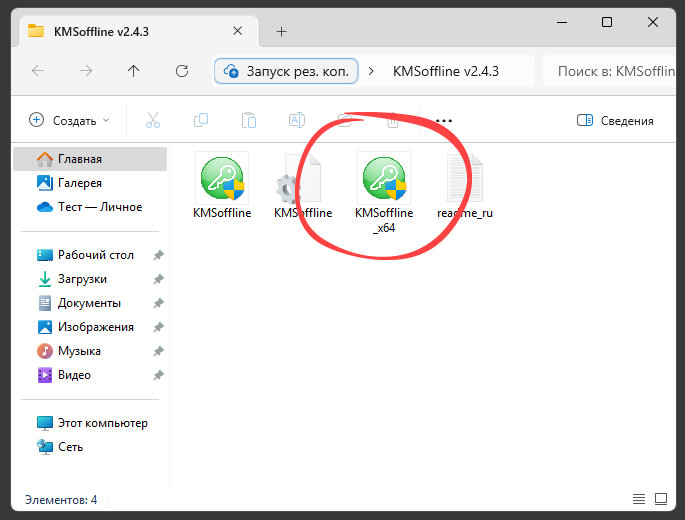The width and height of the screenshot is (685, 520).
Task: Expand the breadcrumb chevron before KMSoffline v2.4.3
Action: (x=372, y=71)
